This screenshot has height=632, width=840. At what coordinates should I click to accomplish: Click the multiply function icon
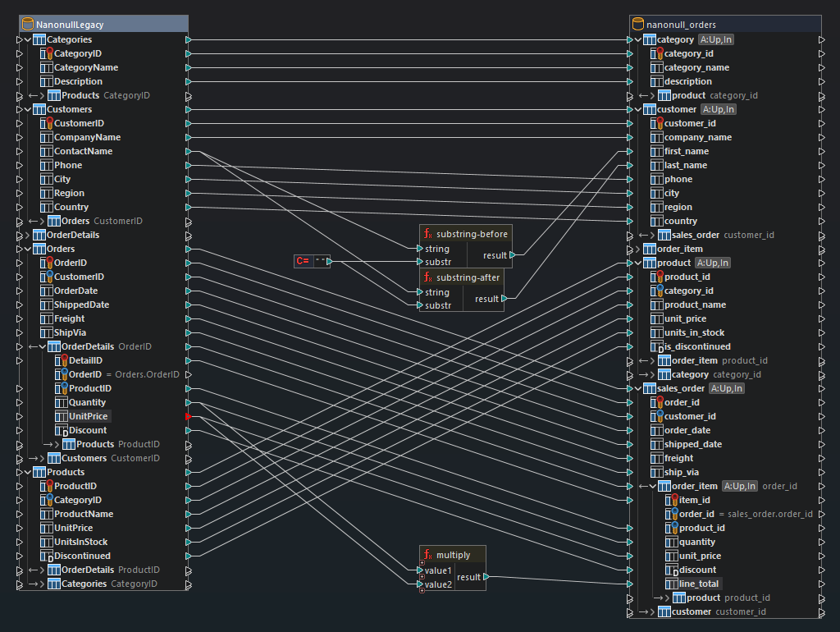point(427,555)
